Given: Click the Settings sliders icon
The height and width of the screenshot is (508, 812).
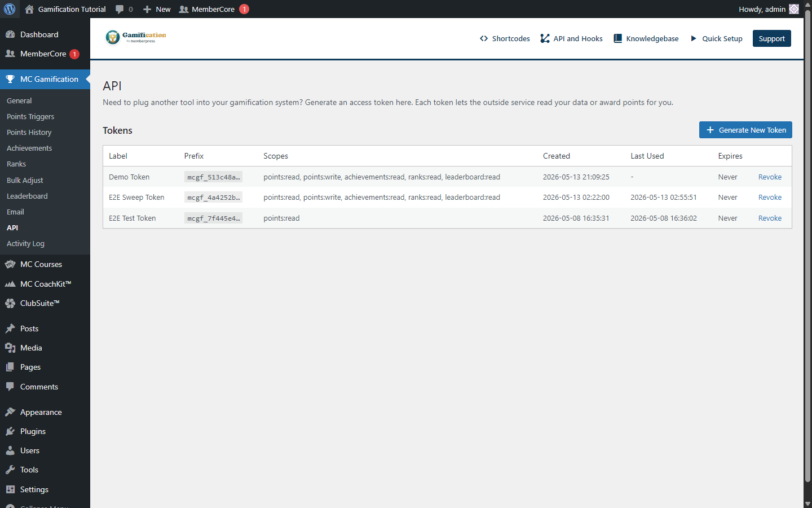Looking at the screenshot, I should click(10, 489).
